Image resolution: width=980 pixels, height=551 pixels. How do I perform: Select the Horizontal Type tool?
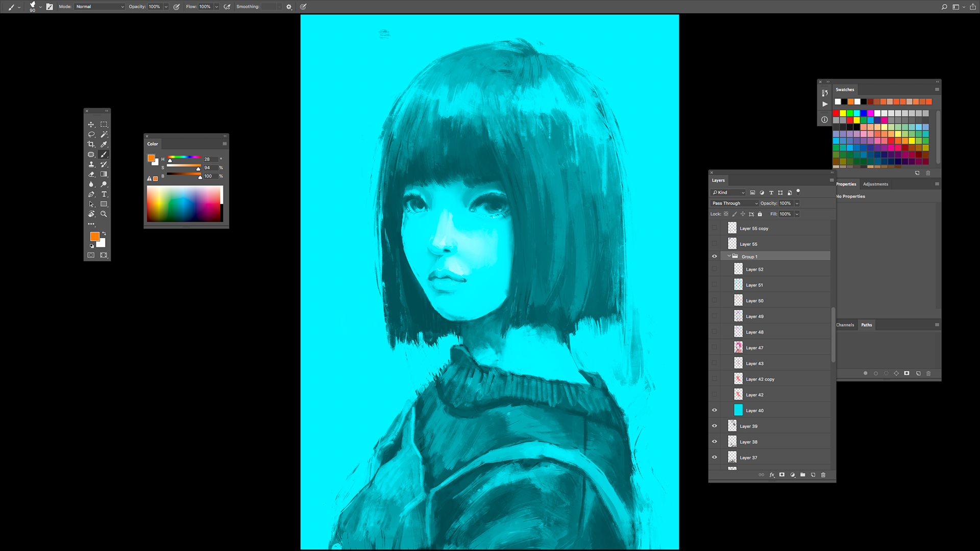pyautogui.click(x=104, y=194)
